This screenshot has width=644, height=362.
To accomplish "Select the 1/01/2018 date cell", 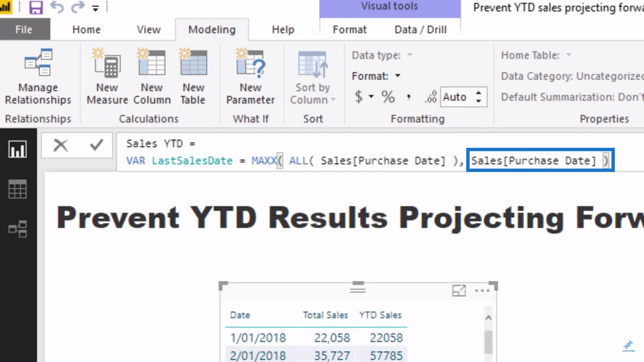I will [x=258, y=337].
